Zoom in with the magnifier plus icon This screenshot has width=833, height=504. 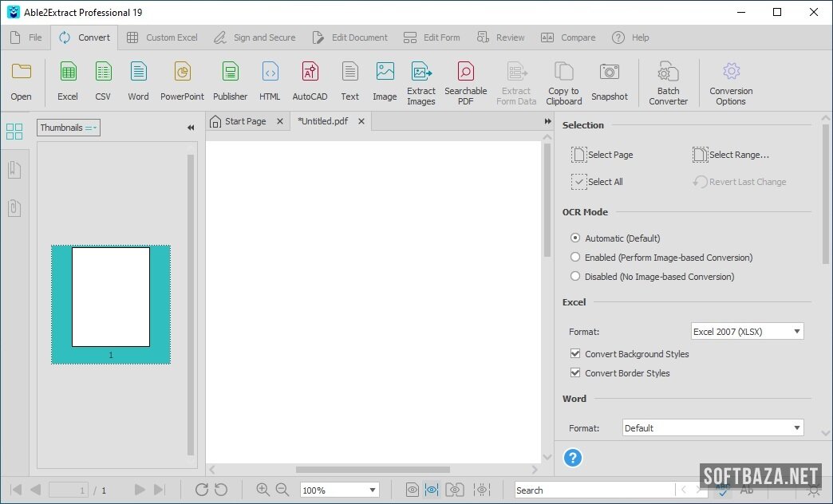pyautogui.click(x=263, y=490)
